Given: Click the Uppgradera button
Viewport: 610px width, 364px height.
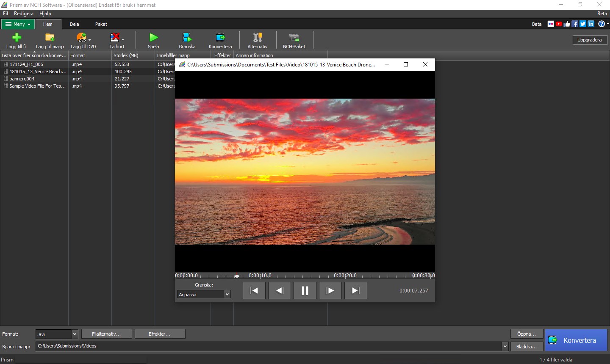Looking at the screenshot, I should (589, 40).
